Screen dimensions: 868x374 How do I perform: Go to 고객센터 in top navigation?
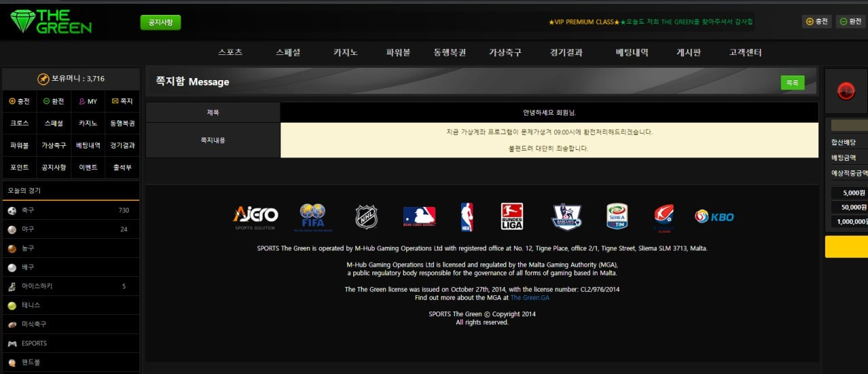(x=745, y=52)
